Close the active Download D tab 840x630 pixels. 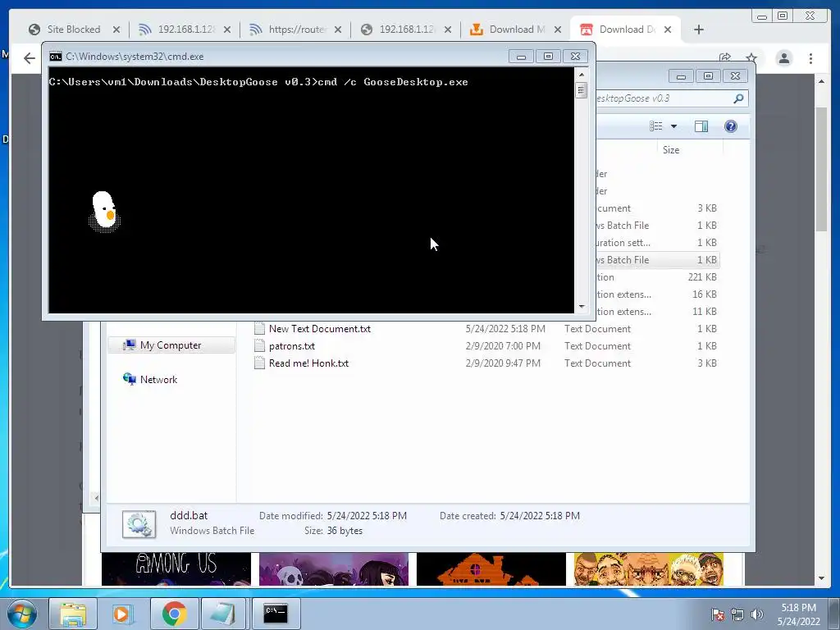[668, 30]
